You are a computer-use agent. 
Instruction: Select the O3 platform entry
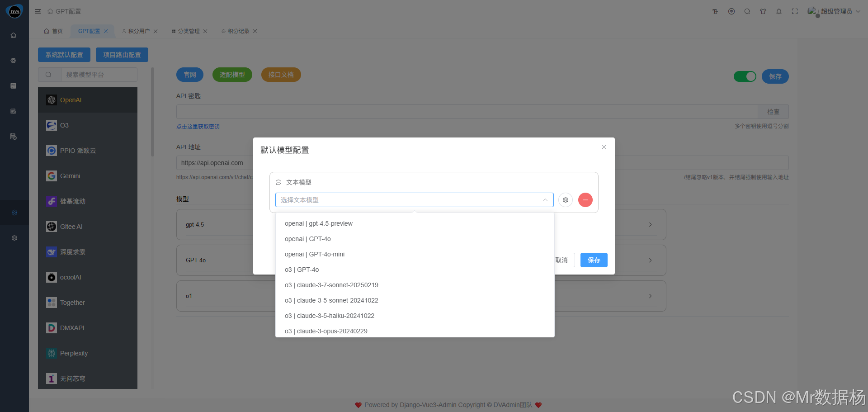click(88, 125)
